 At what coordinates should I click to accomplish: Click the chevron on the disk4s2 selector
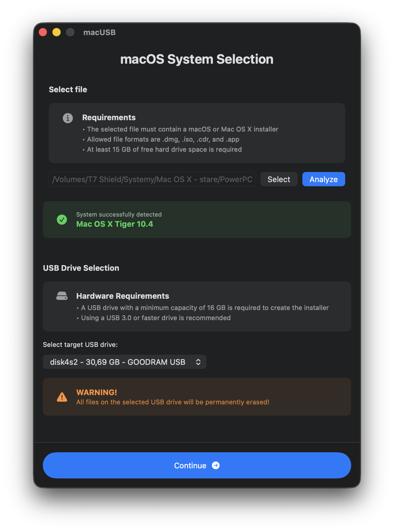[x=198, y=362]
